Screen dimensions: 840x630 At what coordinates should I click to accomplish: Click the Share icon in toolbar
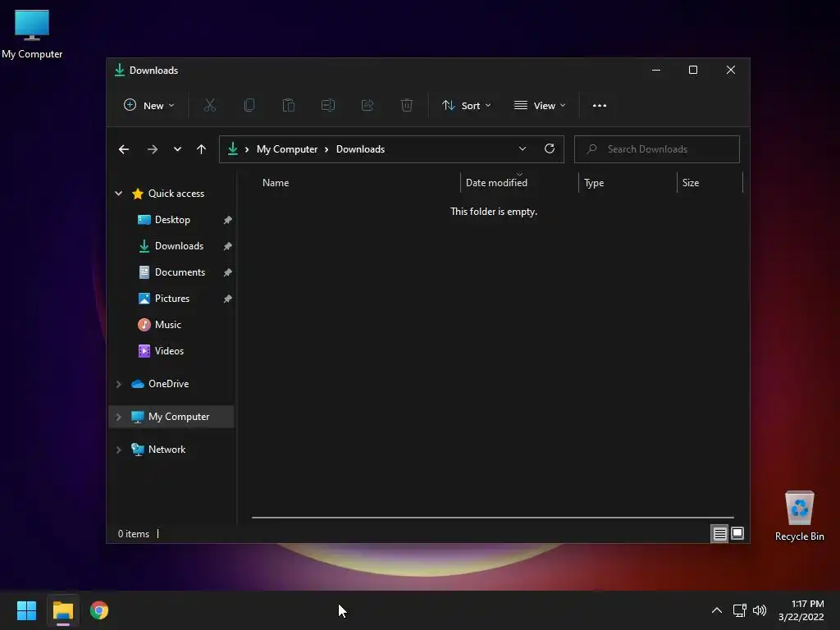click(367, 106)
